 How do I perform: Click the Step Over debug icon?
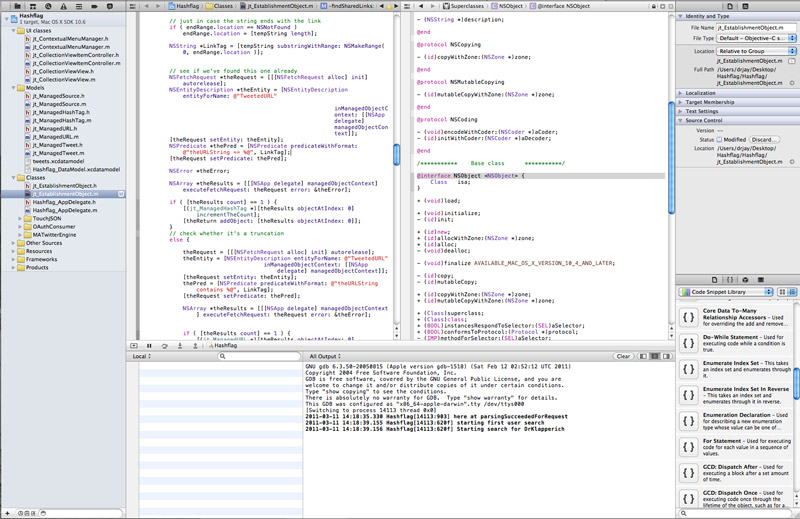166,345
